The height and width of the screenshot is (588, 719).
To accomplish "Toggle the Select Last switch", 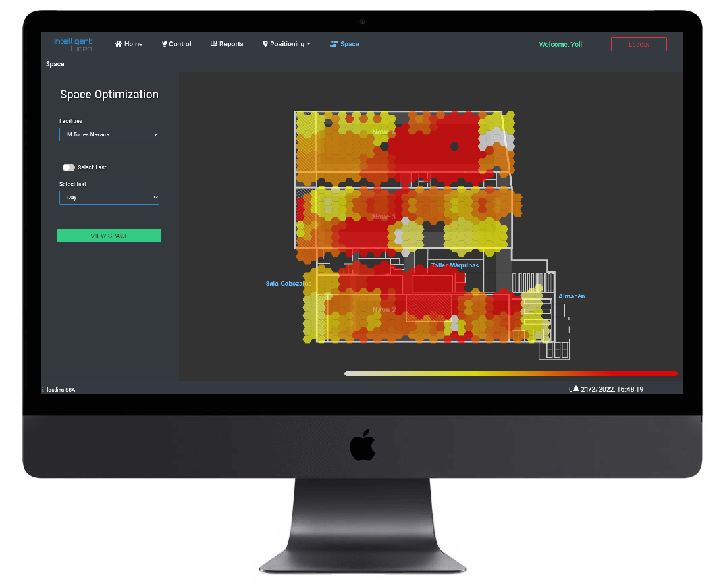I will [69, 167].
